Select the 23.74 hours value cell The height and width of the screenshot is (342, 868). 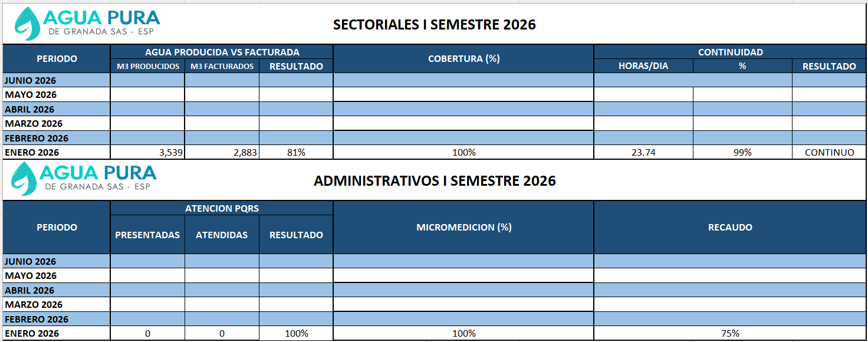643,153
